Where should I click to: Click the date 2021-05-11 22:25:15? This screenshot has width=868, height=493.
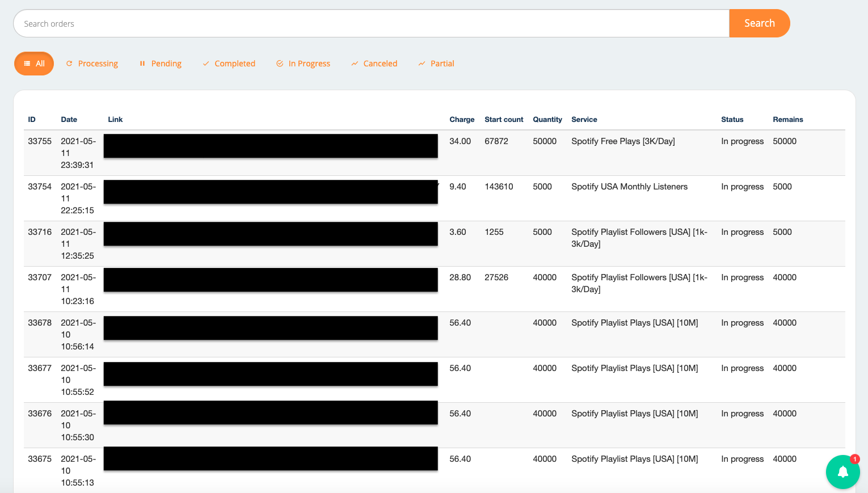click(x=78, y=199)
